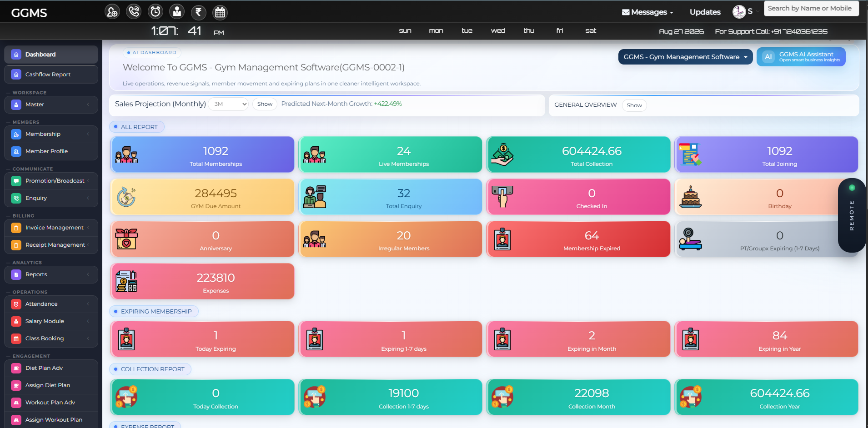
Task: Click the Member Profile sidebar icon
Action: (x=16, y=151)
